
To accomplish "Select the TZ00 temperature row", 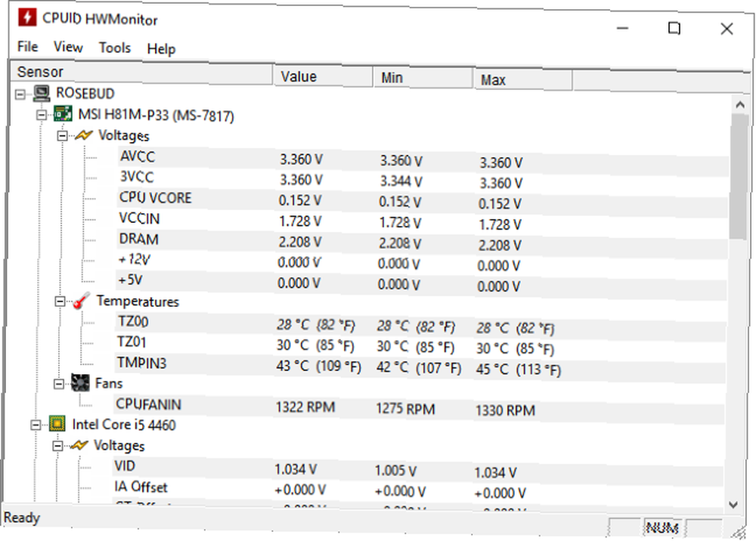I will pos(421,323).
